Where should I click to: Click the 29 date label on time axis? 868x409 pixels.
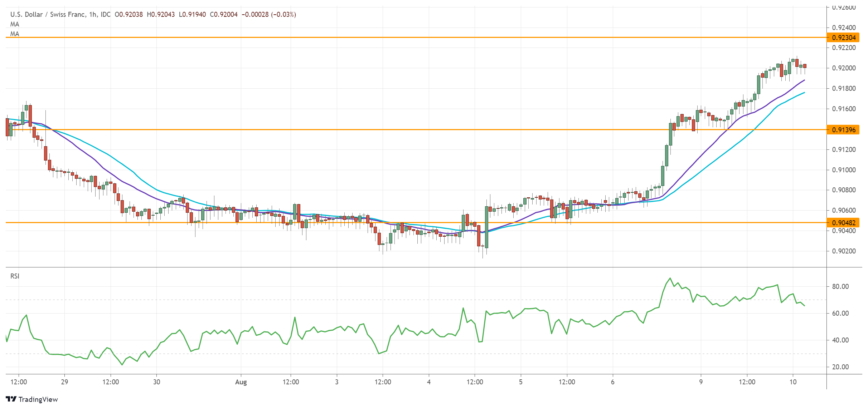click(64, 382)
